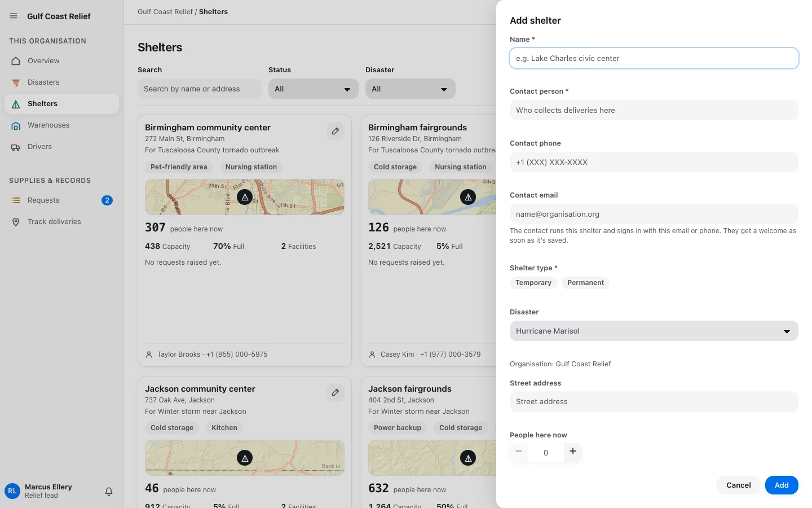The height and width of the screenshot is (508, 812).
Task: Click the Disasters icon in sidebar
Action: (x=16, y=82)
